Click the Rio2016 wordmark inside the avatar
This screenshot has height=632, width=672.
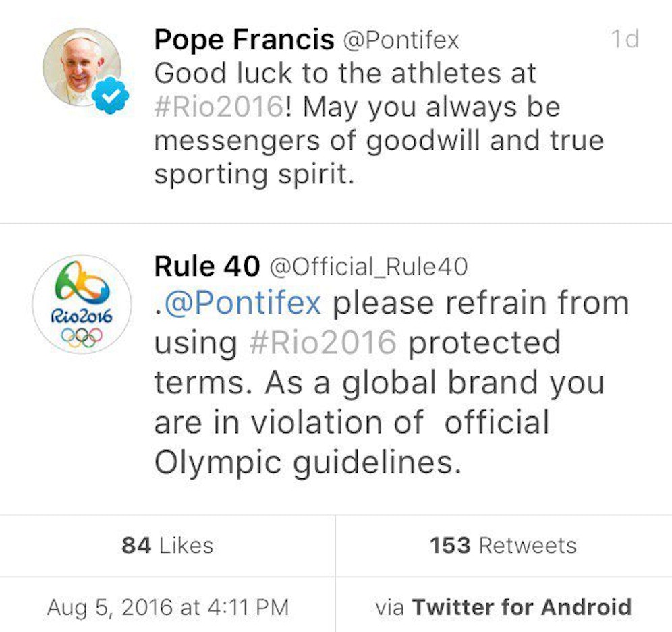tap(81, 315)
